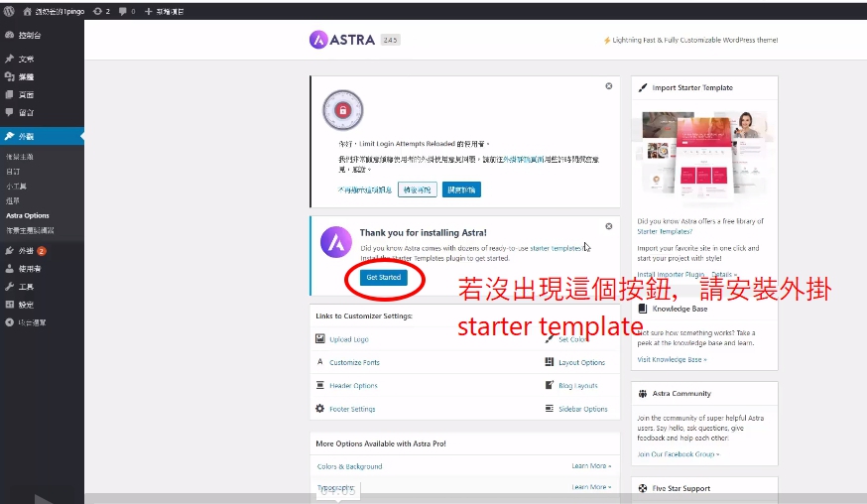Click the Customize Fonts letter A icon

click(x=320, y=362)
